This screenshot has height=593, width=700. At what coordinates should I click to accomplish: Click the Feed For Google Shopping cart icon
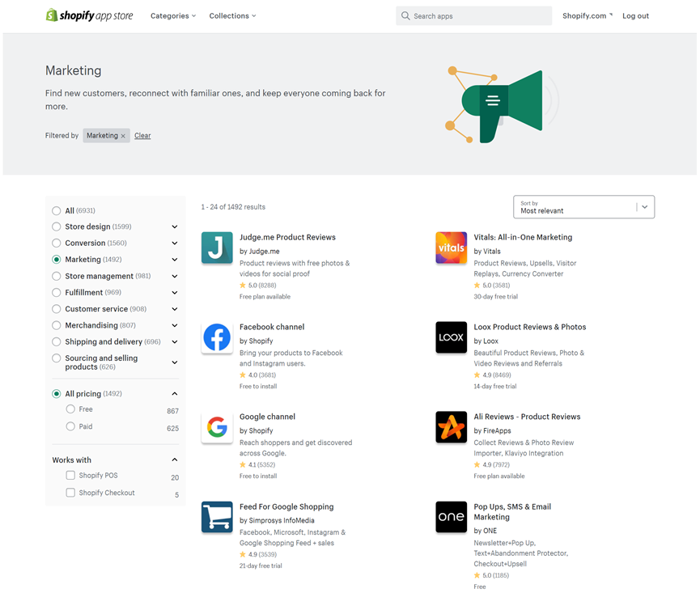click(x=217, y=517)
